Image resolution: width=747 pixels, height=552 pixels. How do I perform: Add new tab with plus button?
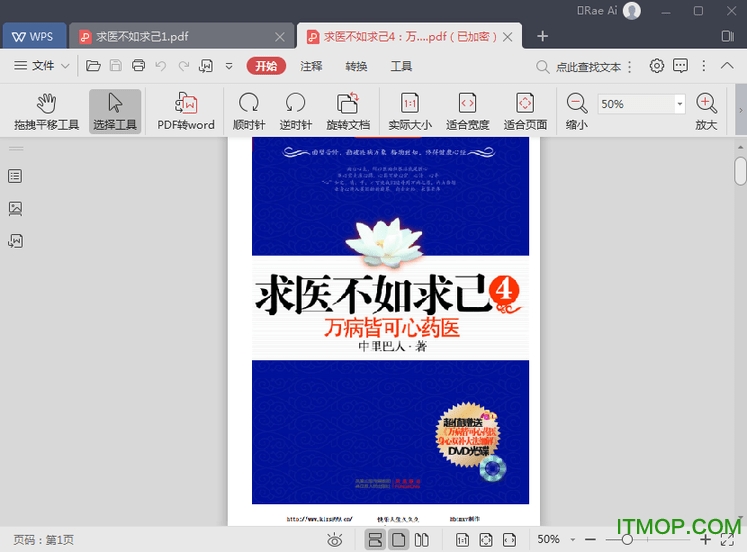[x=542, y=36]
